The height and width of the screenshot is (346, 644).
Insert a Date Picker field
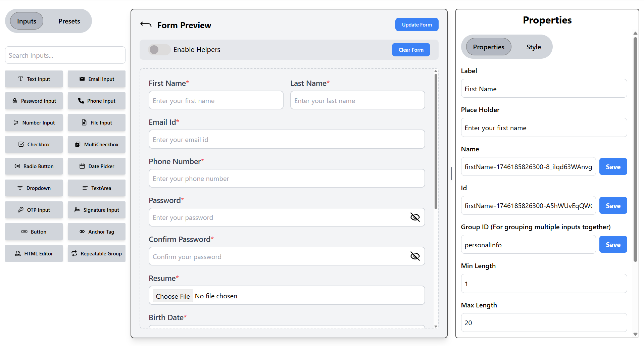(97, 166)
